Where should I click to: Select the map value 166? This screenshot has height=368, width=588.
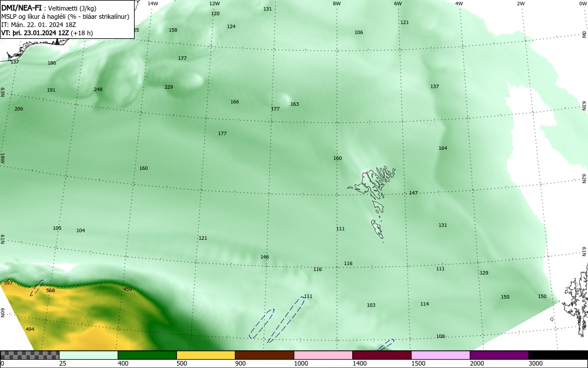point(235,102)
